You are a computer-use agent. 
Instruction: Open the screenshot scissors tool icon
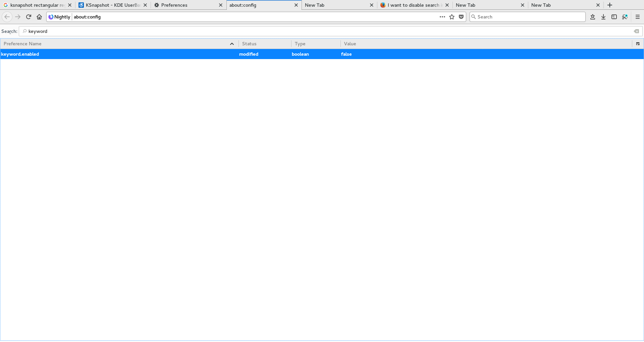[625, 17]
